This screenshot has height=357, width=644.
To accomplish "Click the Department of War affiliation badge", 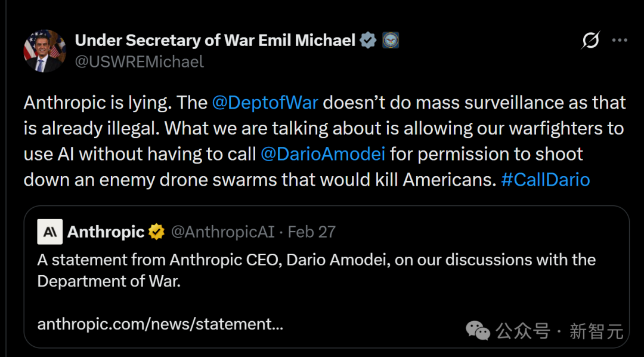I will click(390, 41).
